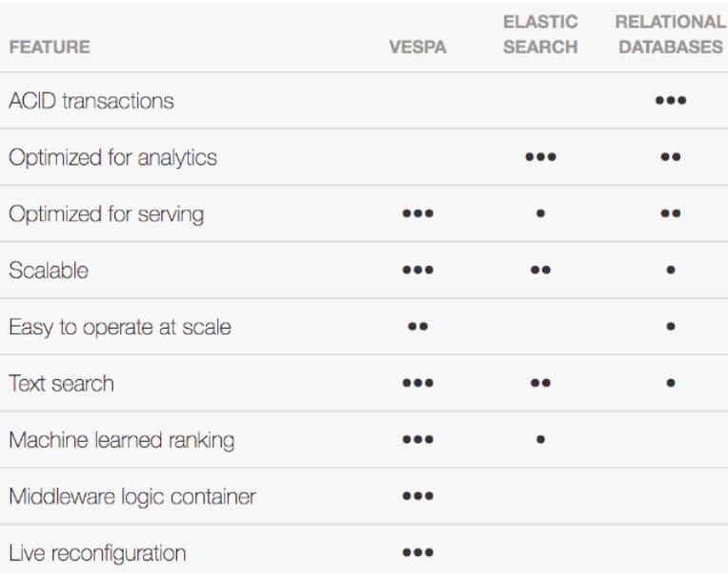Click the ELASTIC SEARCH column header
Screen dimensions: 728x581
pos(540,44)
